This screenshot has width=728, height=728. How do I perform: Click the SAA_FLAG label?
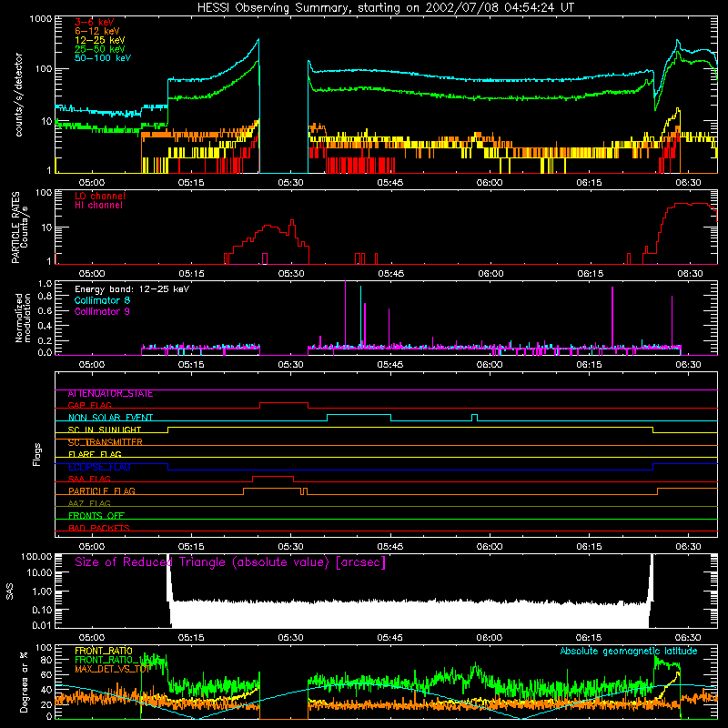(x=89, y=480)
